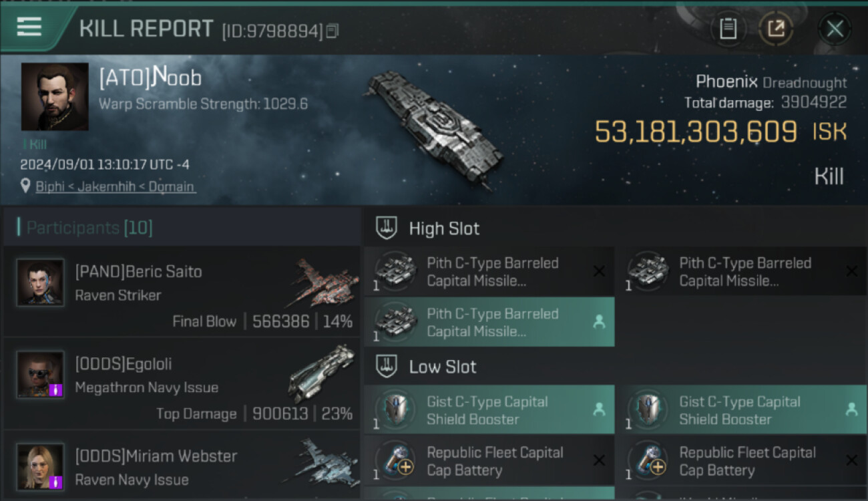Click the Phoenix dreadnought ship image
This screenshot has height=501, width=868.
(x=433, y=126)
